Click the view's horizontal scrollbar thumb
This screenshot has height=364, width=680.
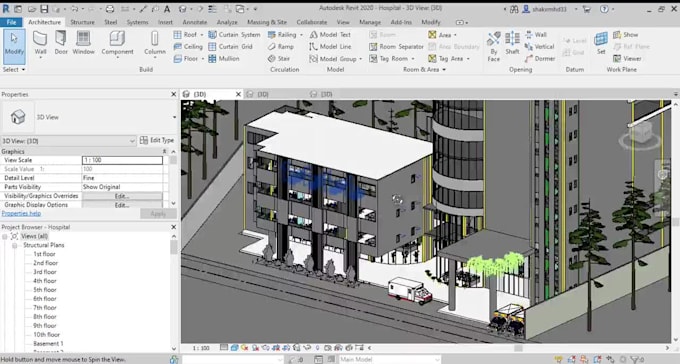pyautogui.click(x=518, y=348)
